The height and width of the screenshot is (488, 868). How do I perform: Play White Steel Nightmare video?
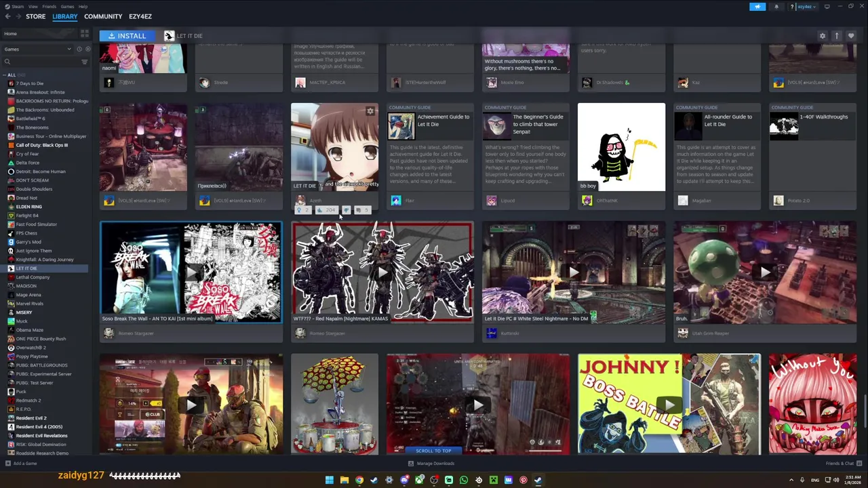point(574,272)
